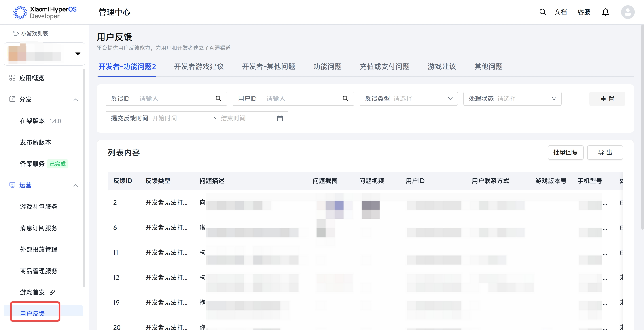This screenshot has height=330, width=644.
Task: Open 外部投放管理 in sidebar
Action: point(39,249)
